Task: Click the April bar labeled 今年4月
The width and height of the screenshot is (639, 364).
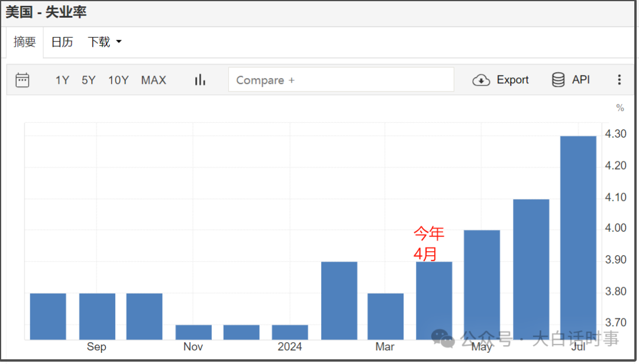Action: tap(434, 301)
